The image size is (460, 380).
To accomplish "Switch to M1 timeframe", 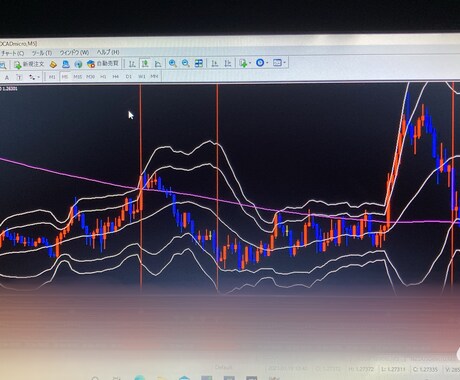I will click(x=52, y=77).
